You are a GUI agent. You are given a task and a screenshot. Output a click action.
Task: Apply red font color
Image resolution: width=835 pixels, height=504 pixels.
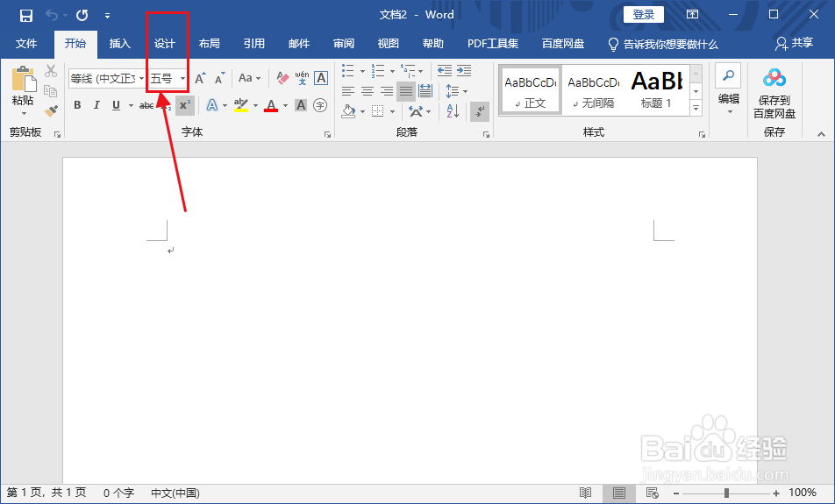click(x=271, y=105)
